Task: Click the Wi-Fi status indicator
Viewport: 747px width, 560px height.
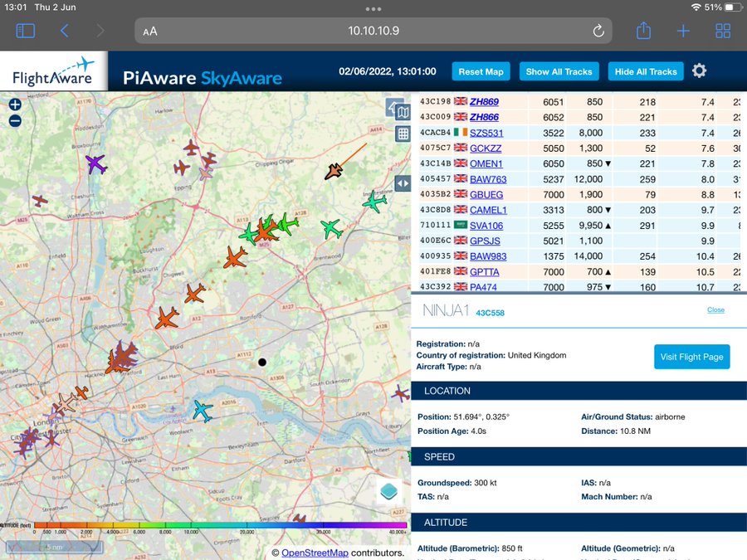Action: (x=696, y=7)
